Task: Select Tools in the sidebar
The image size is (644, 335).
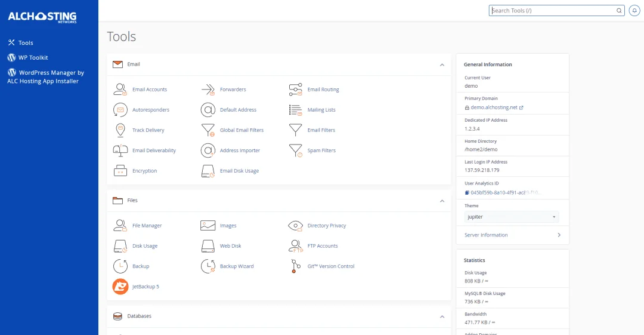Action: pyautogui.click(x=20, y=43)
